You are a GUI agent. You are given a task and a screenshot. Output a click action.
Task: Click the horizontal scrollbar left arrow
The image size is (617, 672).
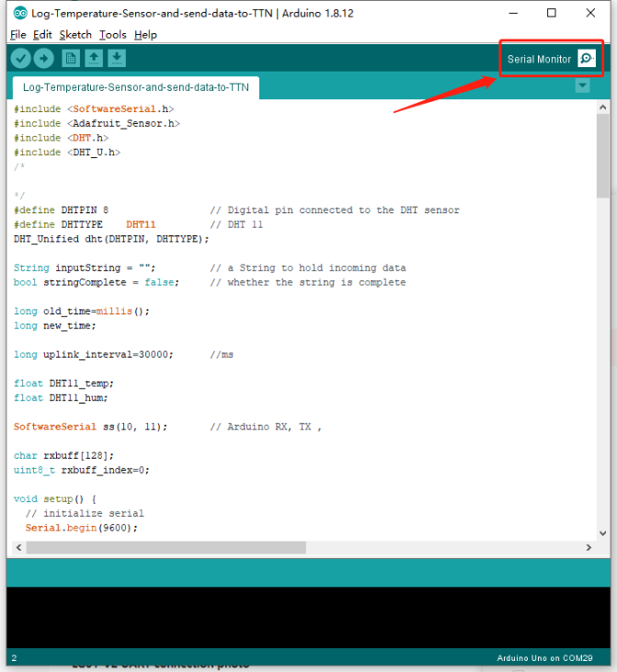coord(19,547)
